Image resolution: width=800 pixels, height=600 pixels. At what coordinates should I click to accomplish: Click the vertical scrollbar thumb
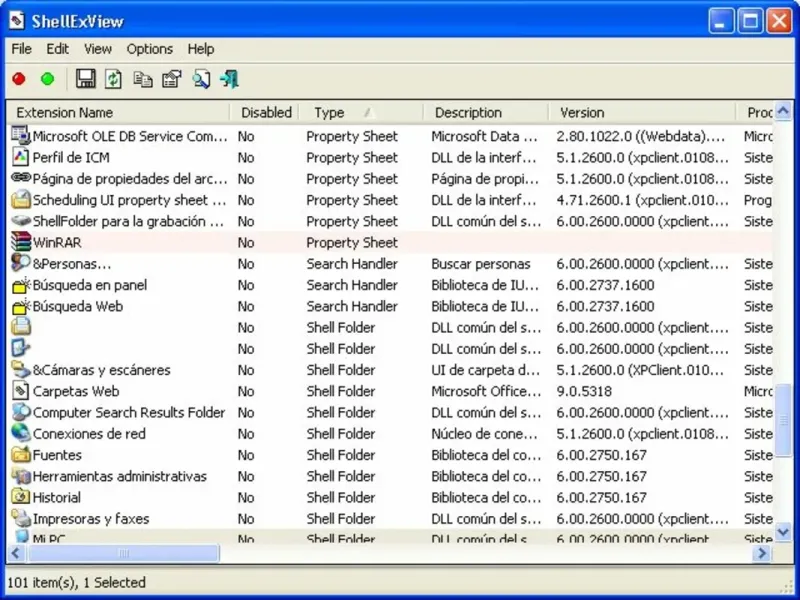point(783,420)
